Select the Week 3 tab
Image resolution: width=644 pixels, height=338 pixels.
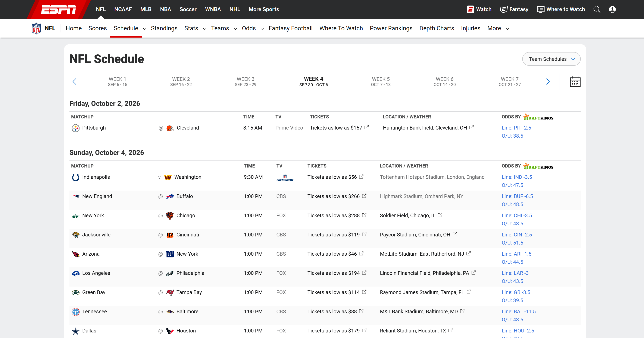(245, 82)
